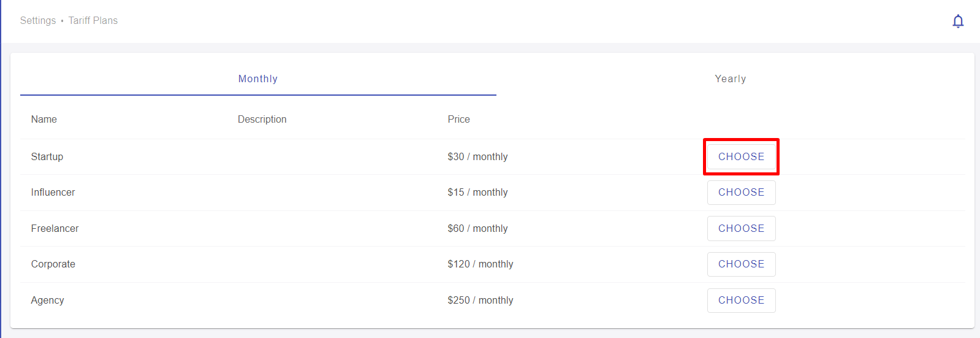Click the $250 / monthly price

coord(481,300)
